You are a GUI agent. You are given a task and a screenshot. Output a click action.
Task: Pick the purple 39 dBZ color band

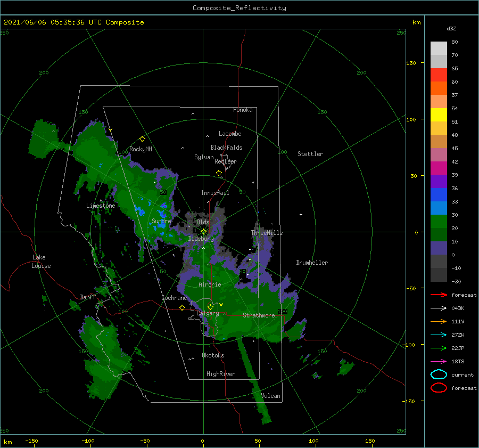[439, 181]
